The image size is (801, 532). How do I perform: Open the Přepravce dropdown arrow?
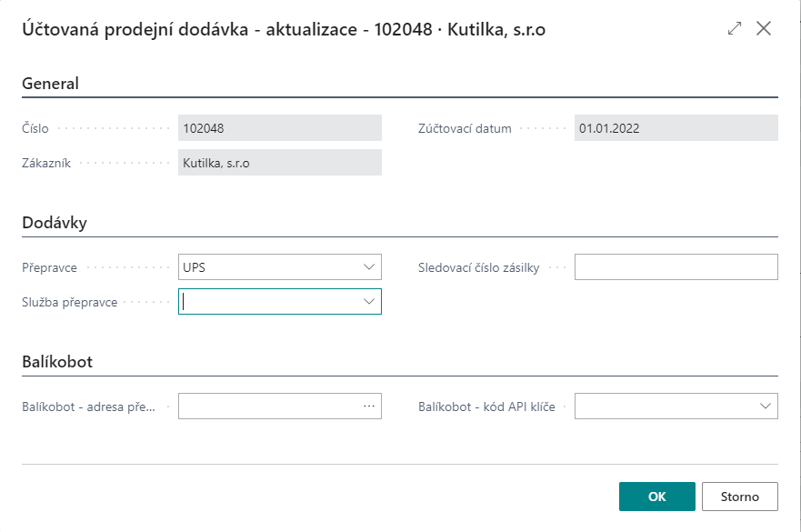(x=369, y=266)
